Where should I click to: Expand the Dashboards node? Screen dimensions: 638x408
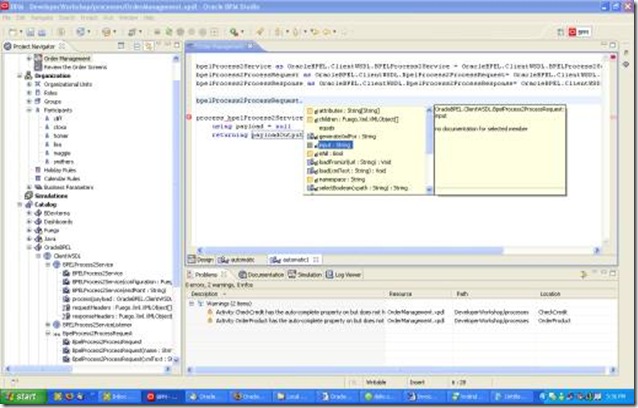pos(29,222)
